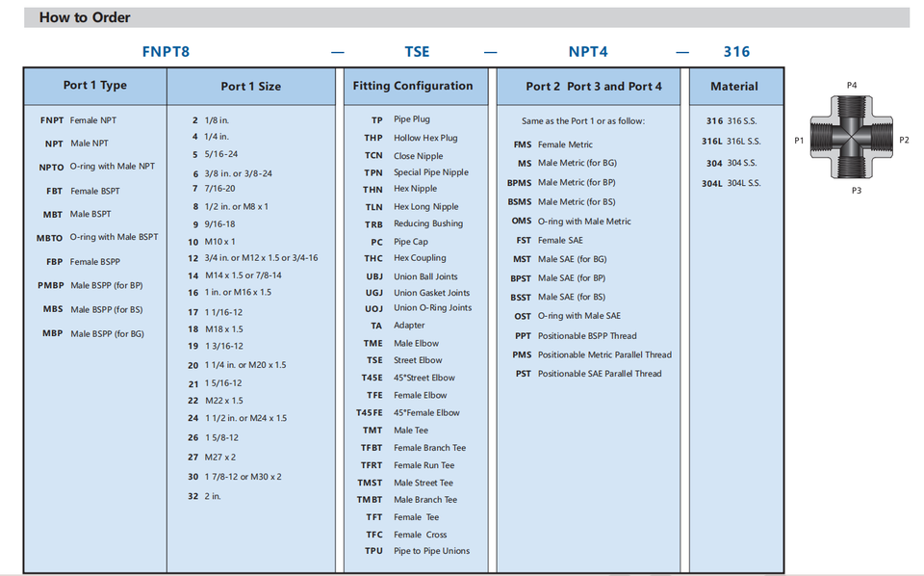Click size code 2 '1/8 in.'
Viewport: 924px width, 576px height.
click(x=211, y=120)
